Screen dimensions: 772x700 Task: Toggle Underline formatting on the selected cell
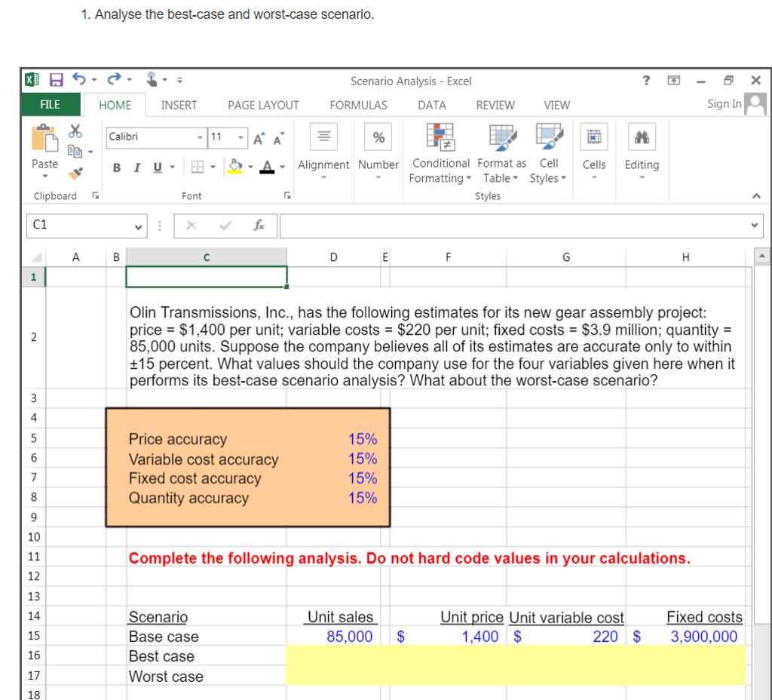click(157, 167)
